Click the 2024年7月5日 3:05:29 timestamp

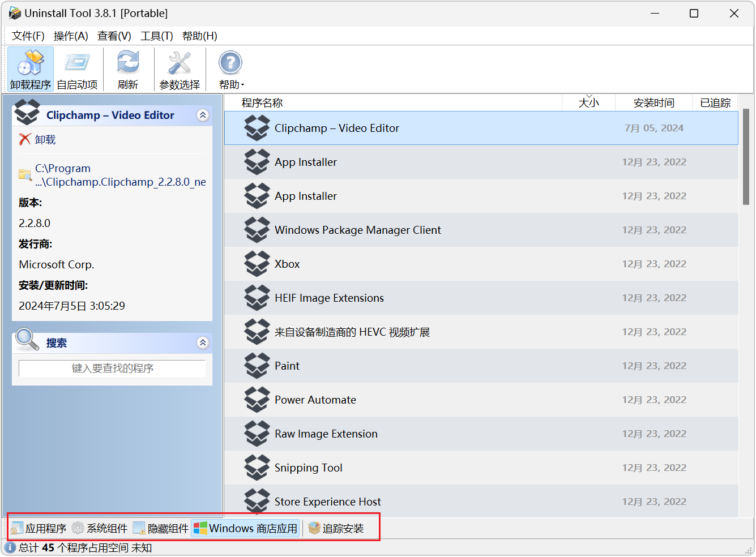coord(72,306)
